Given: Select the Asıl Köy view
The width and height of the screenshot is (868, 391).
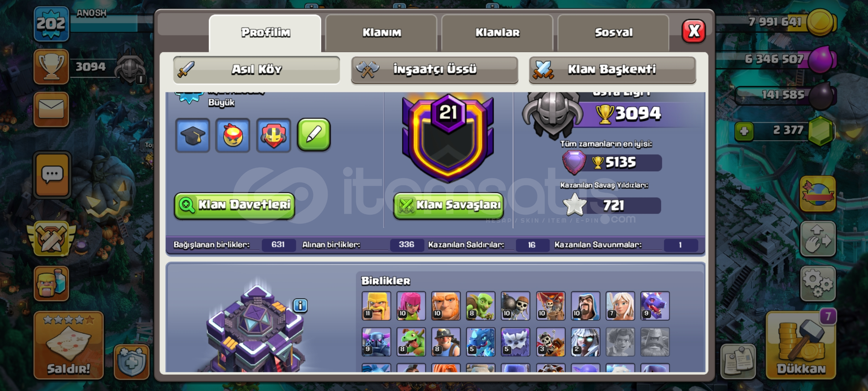Looking at the screenshot, I should (x=256, y=70).
